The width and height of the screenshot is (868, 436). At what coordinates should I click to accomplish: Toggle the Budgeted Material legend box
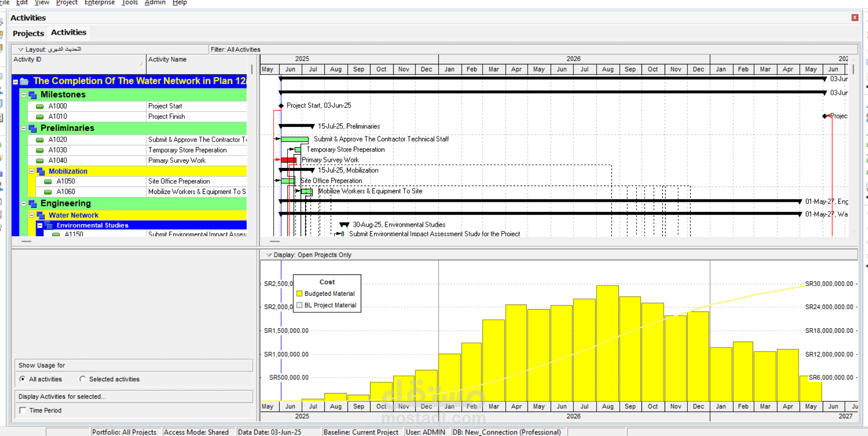tap(299, 293)
